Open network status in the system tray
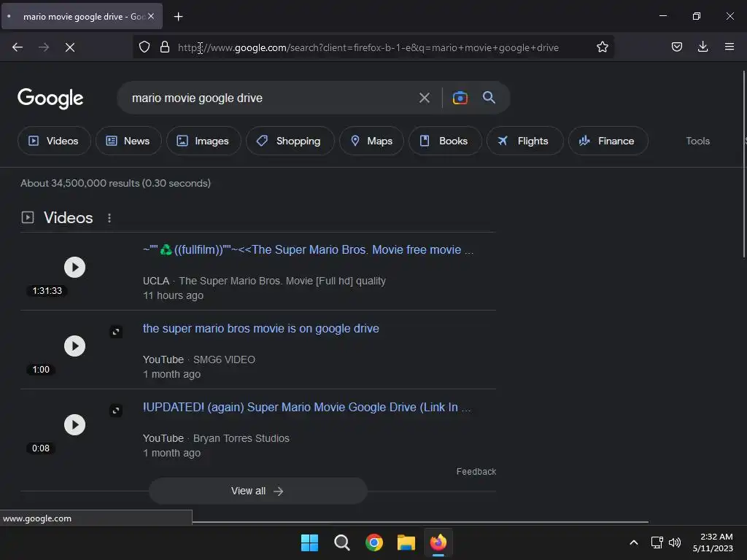Screen dimensions: 747x560 (x=657, y=542)
